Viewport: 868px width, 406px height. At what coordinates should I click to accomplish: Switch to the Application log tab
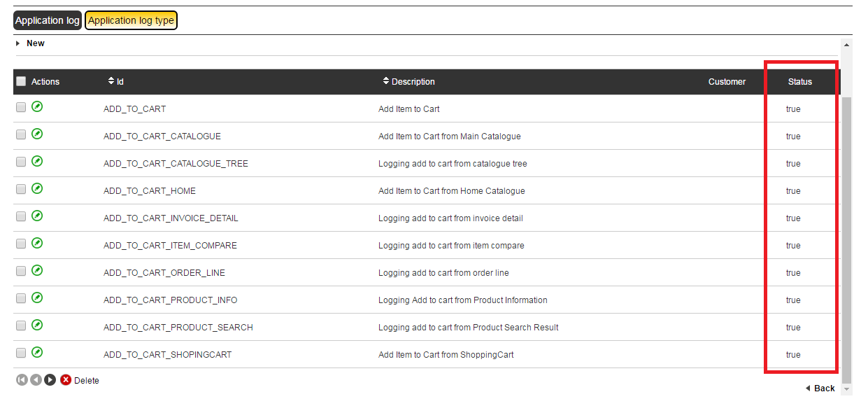tap(47, 20)
